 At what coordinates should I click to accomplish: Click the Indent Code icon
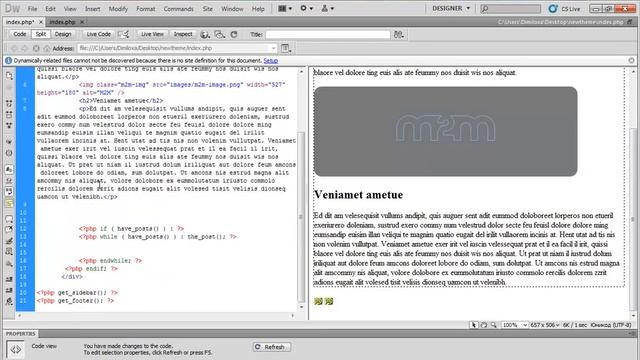9,280
